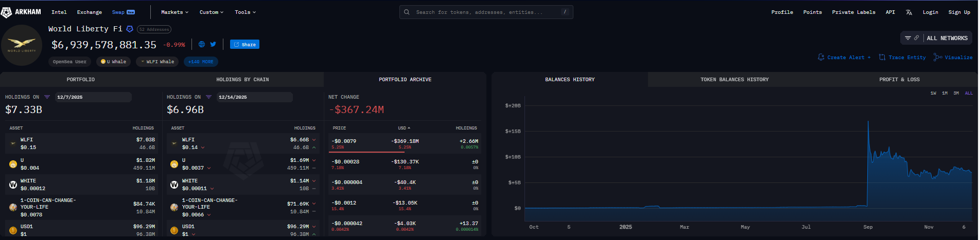Select the 1W chart time range
This screenshot has height=240, width=980.
point(933,93)
